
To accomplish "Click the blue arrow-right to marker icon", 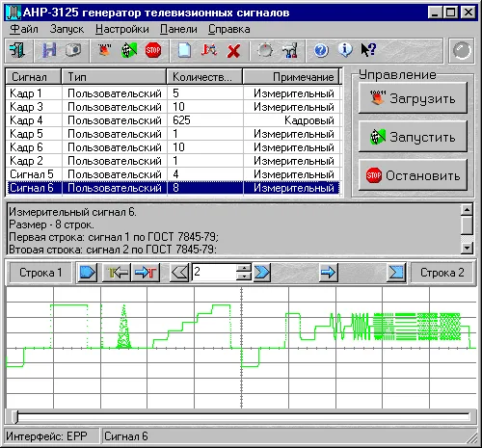I will pos(146,273).
